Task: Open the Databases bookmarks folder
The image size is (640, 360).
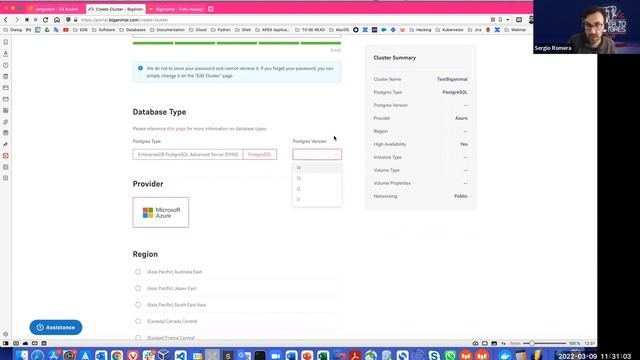Action: pos(133,30)
